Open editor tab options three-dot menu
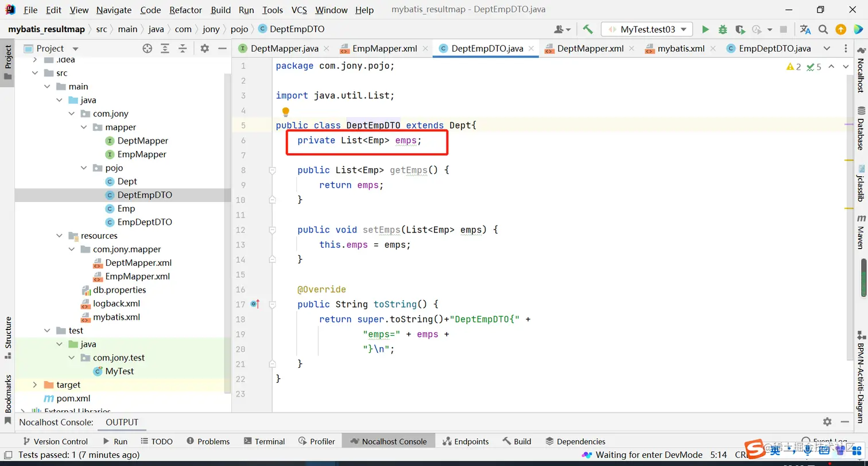 point(846,49)
